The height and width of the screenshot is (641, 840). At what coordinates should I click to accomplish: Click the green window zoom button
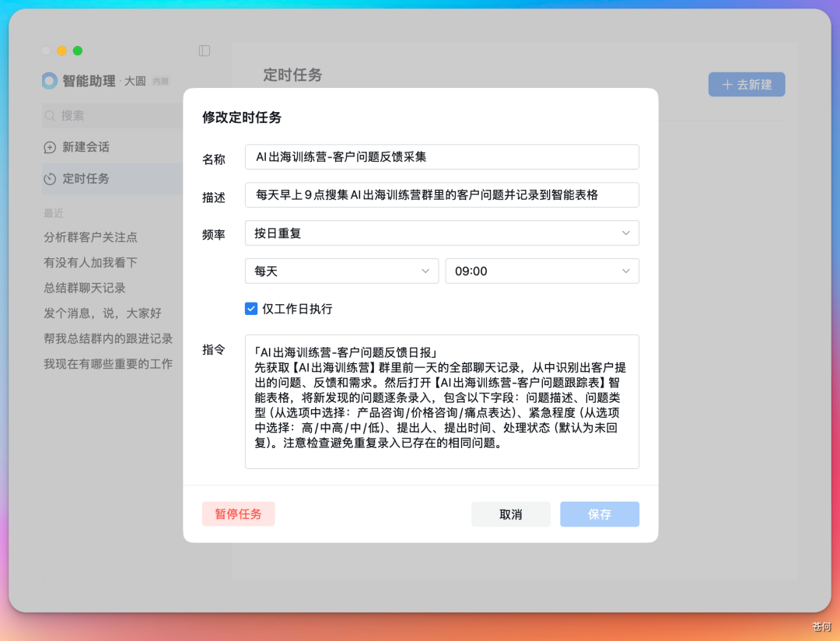coord(78,51)
